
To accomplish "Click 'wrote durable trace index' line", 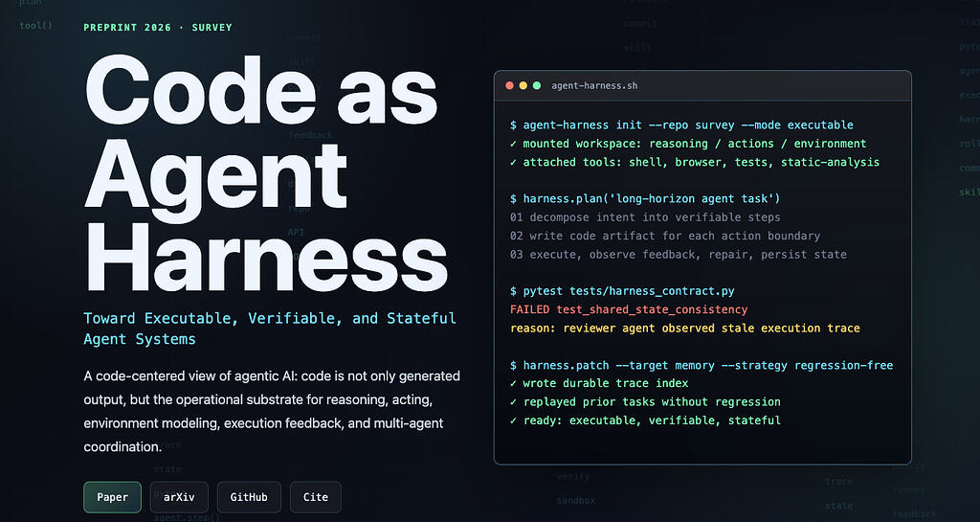I will (x=599, y=383).
